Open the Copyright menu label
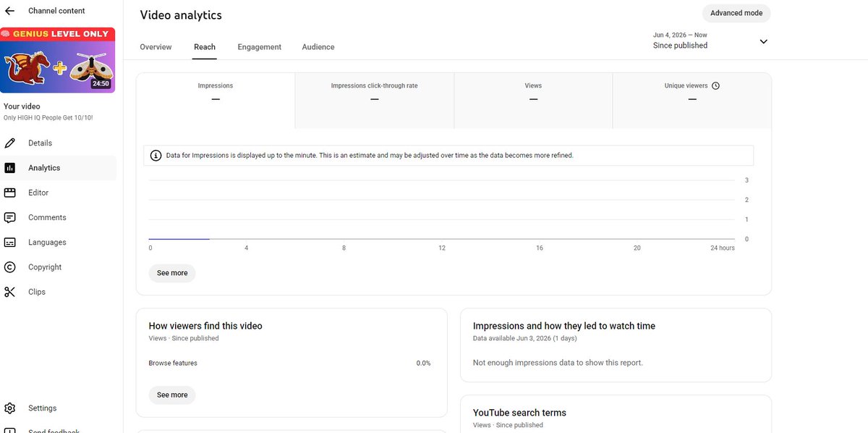868x433 pixels. (45, 267)
